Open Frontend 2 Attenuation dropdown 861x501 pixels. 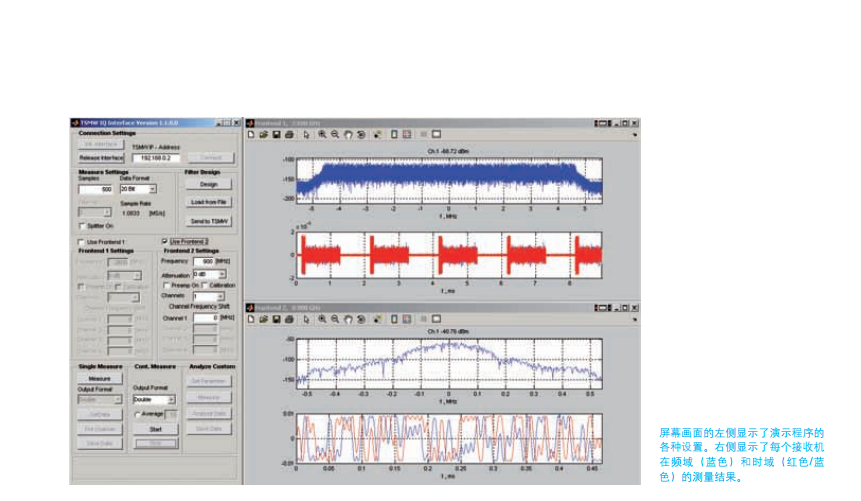[x=222, y=274]
